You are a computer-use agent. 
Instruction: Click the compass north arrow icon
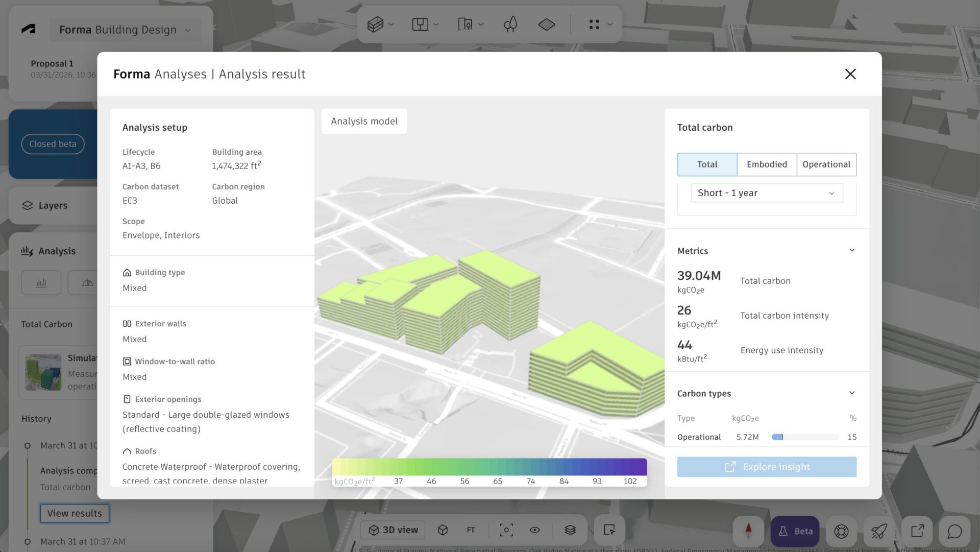[748, 531]
